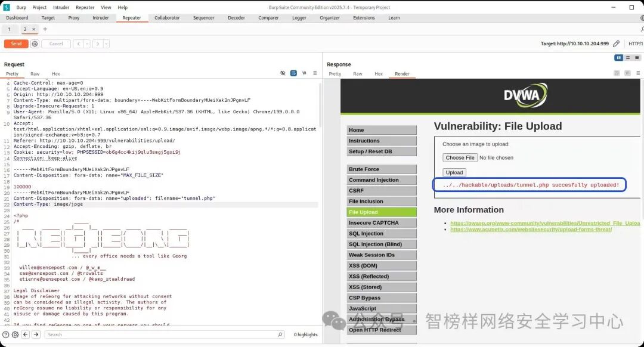644x347 pixels.
Task: Go back to previous request in history
Action: point(79,44)
